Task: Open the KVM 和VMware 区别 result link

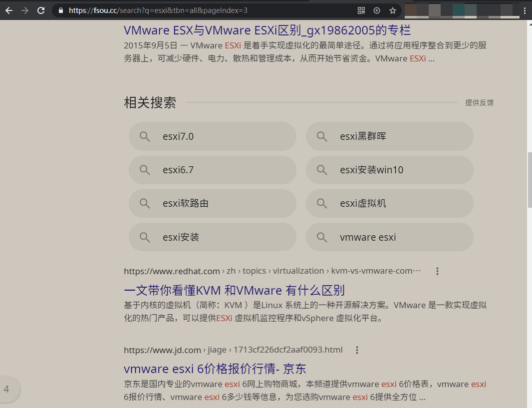Action: coord(235,290)
